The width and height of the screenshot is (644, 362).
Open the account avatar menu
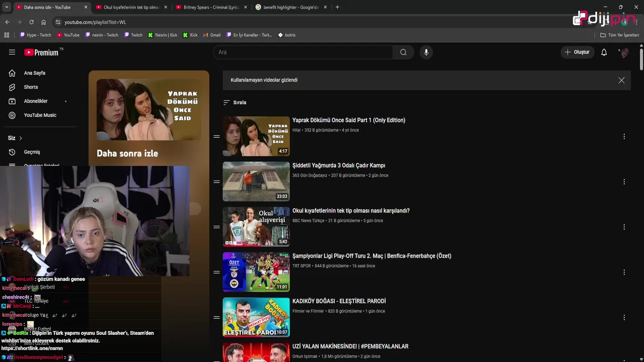pyautogui.click(x=624, y=52)
